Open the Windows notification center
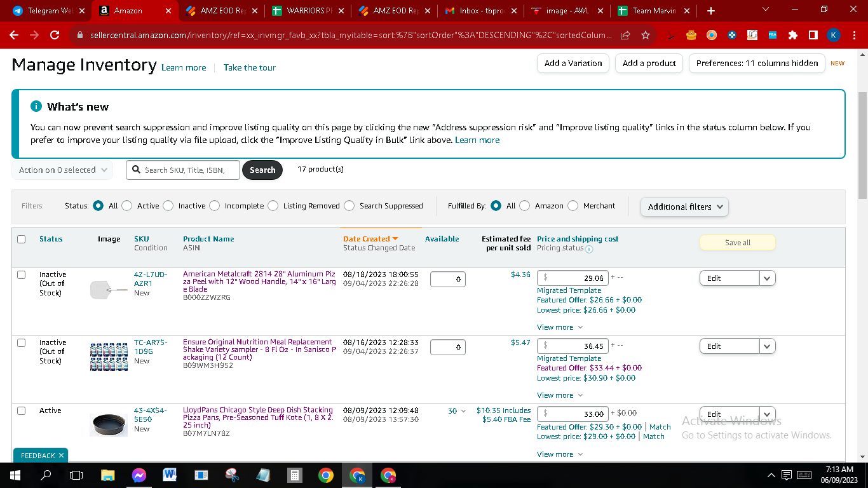 pos(787,475)
